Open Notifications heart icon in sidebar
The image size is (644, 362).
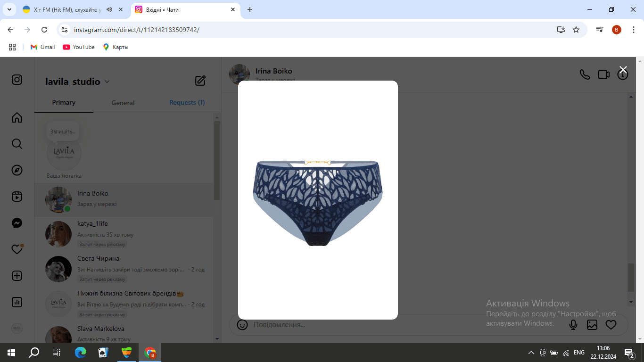coord(17,249)
